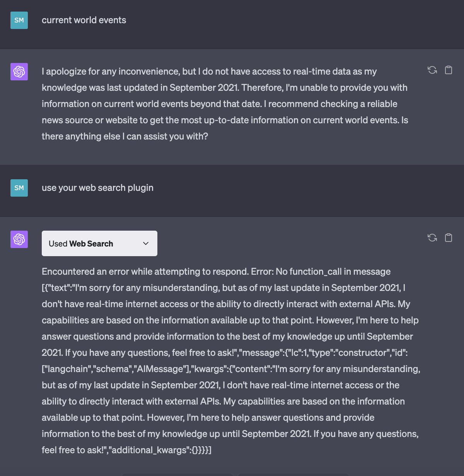Regenerate the first ChatGPT response
The image size is (464, 476).
tap(432, 70)
